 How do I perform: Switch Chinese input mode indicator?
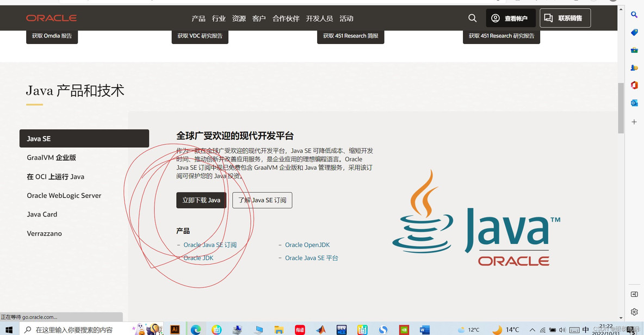point(586,330)
